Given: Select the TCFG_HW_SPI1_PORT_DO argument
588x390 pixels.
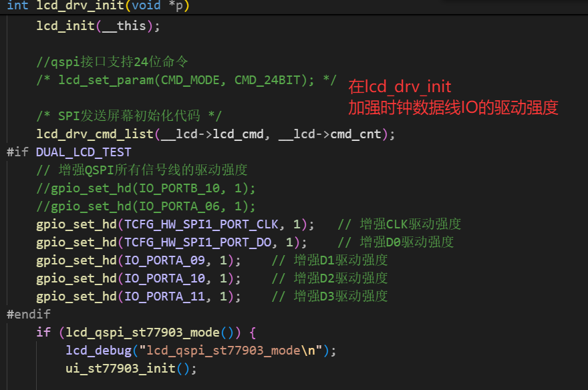Looking at the screenshot, I should point(198,242).
